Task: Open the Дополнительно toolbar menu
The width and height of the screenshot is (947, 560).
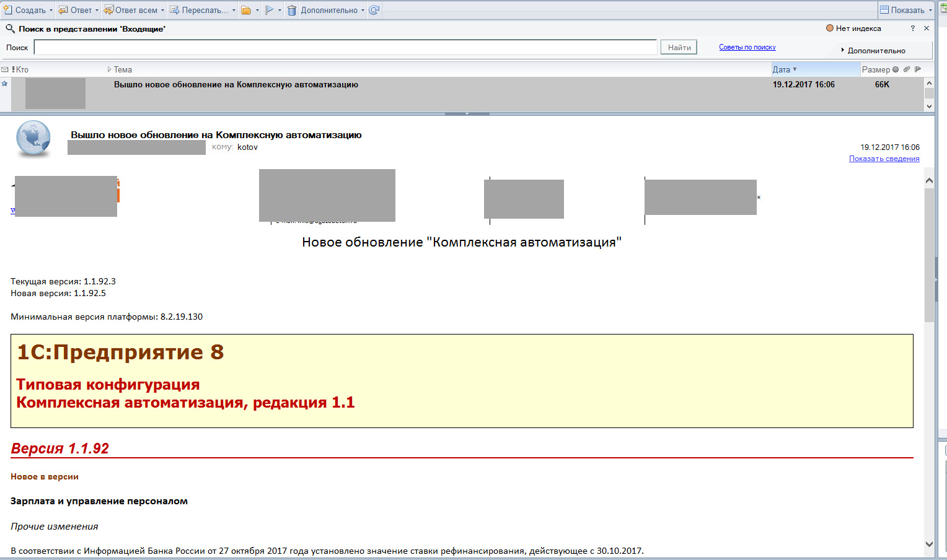Action: click(x=333, y=10)
